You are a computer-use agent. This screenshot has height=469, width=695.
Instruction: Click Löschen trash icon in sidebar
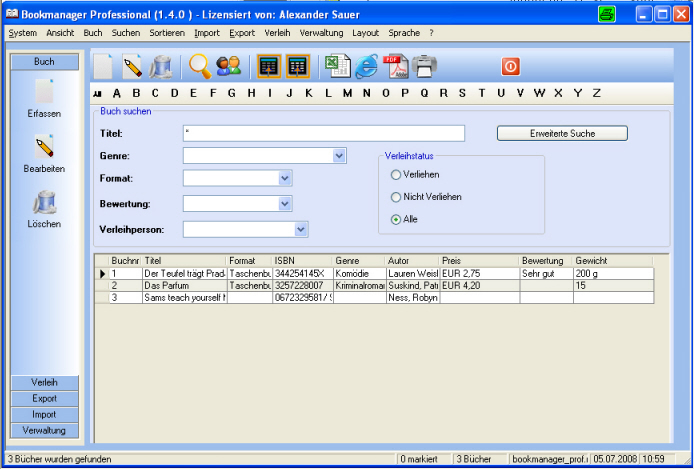44,203
